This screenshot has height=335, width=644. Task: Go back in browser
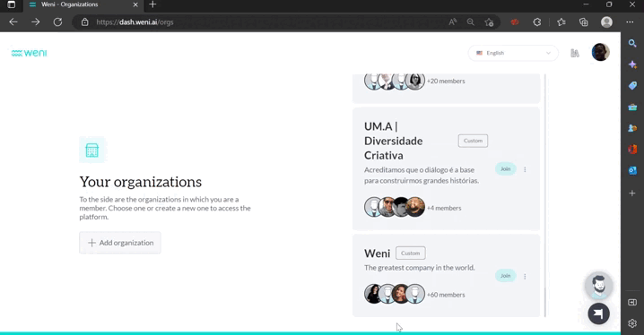point(13,22)
